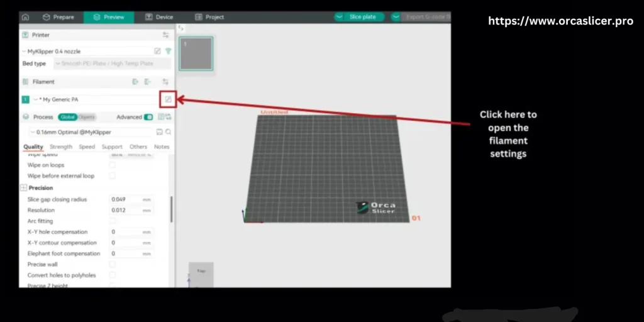This screenshot has height=322, width=644.
Task: Enable the Arc fitting checkbox
Action: point(112,221)
